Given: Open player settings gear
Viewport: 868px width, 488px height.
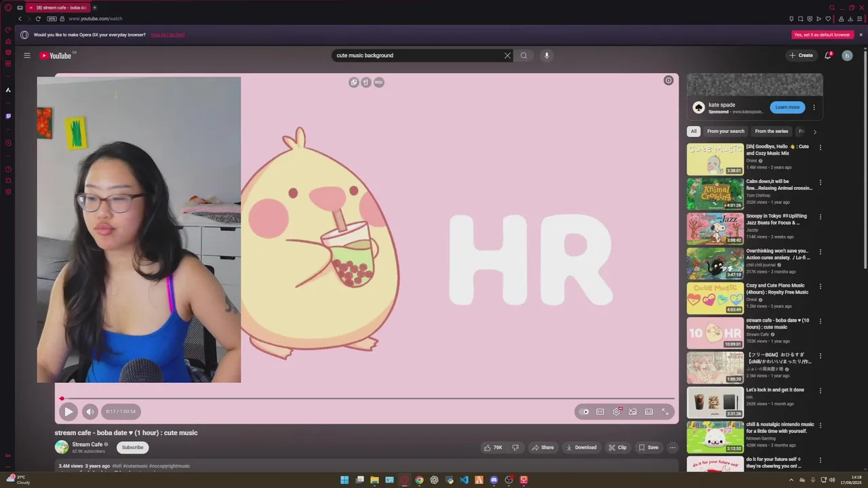Looking at the screenshot, I should [616, 411].
